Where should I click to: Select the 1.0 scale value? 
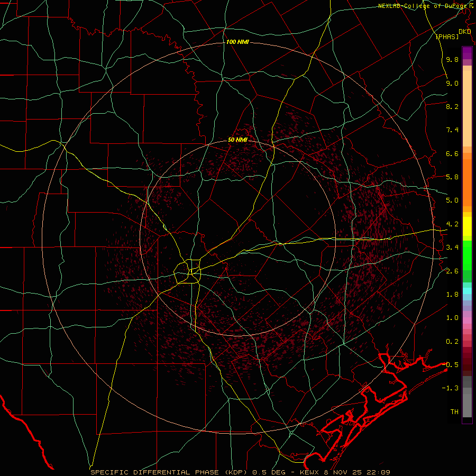pos(452,318)
